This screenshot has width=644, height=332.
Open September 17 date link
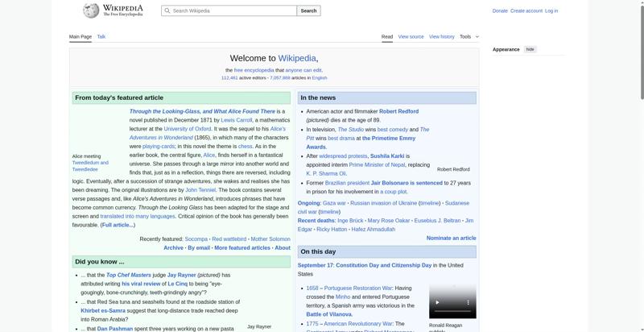[x=315, y=265]
